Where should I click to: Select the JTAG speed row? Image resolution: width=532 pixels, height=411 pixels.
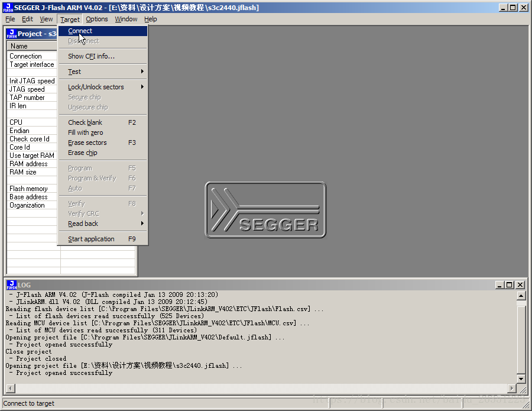33,89
